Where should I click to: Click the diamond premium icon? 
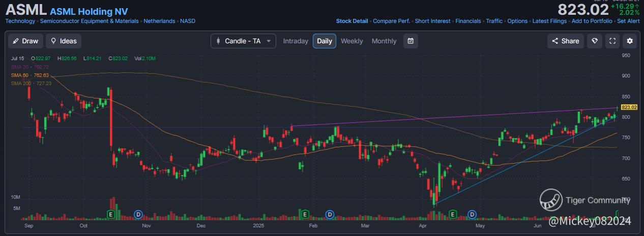(594, 41)
